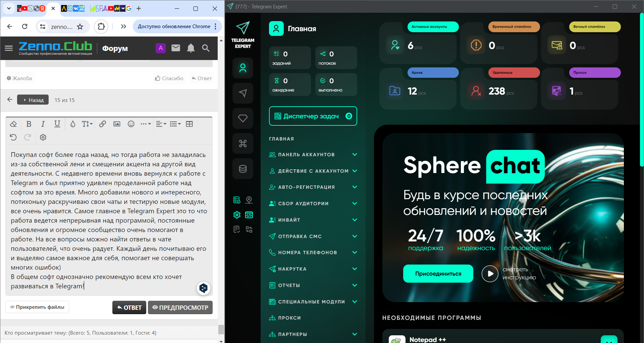Expand the ПАНЕЛЬ АККАУНТОВ section
Viewport: 644px width, 343px height.
313,155
